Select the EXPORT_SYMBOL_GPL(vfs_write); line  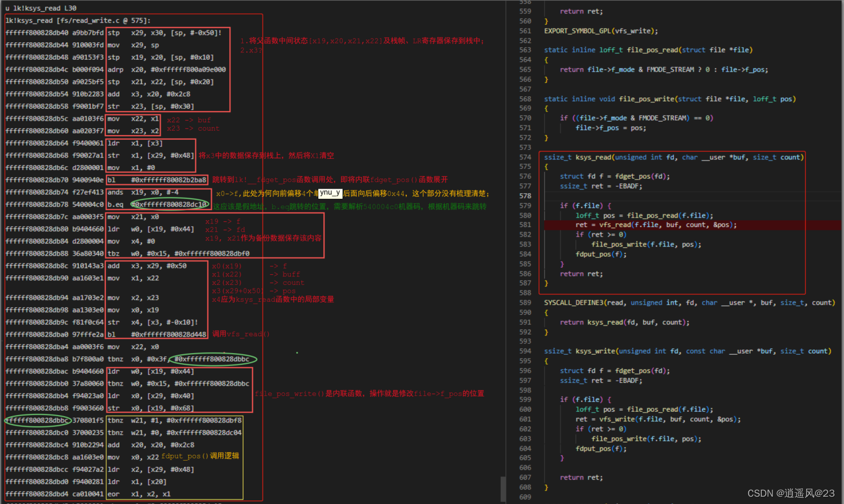click(x=601, y=31)
